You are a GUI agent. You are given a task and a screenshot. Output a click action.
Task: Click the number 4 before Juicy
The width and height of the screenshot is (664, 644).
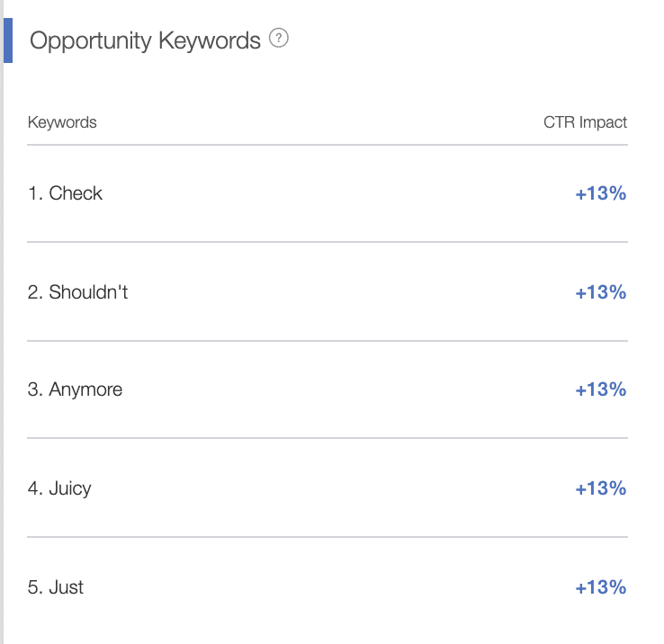point(33,488)
